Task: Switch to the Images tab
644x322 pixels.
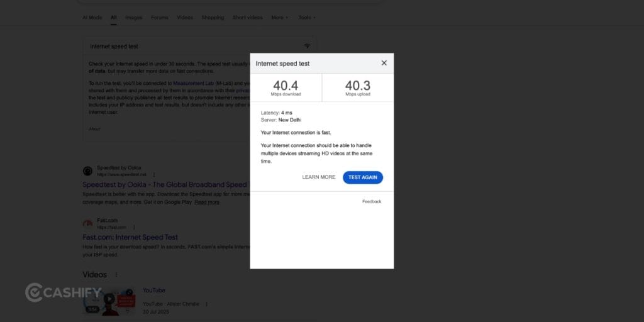Action: tap(133, 18)
